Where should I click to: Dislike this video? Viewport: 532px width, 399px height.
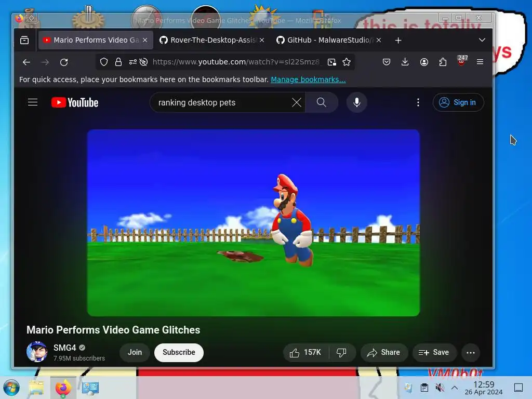342,353
